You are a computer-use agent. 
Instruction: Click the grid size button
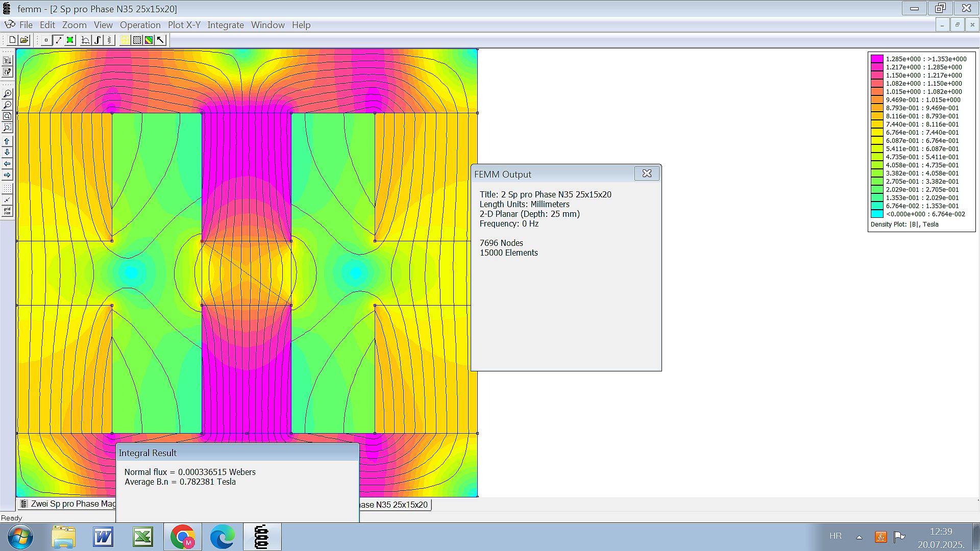[7, 211]
